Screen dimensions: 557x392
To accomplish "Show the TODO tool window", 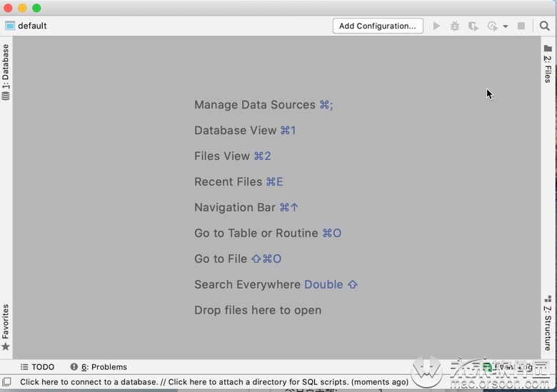I will point(37,367).
